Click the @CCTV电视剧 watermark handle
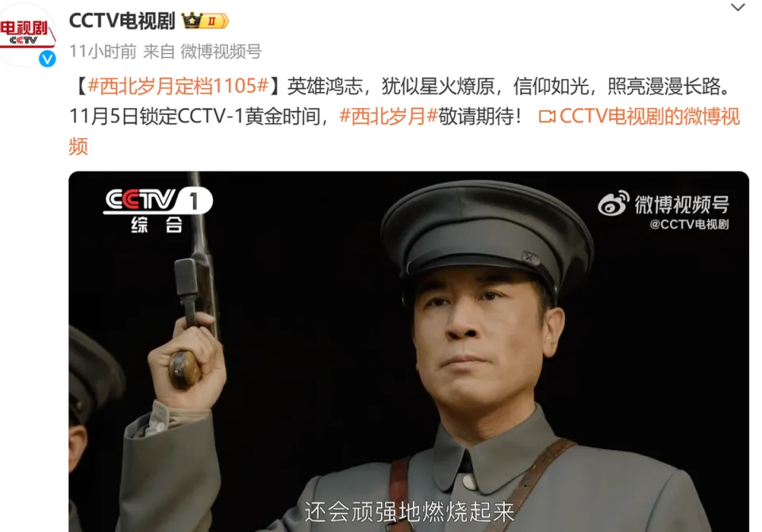This screenshot has width=762, height=532. [x=689, y=224]
